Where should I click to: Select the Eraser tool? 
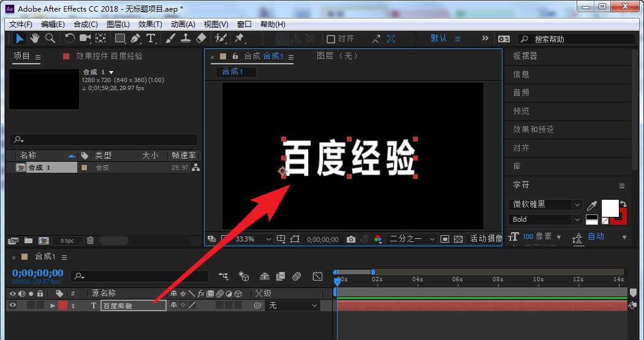pyautogui.click(x=201, y=39)
